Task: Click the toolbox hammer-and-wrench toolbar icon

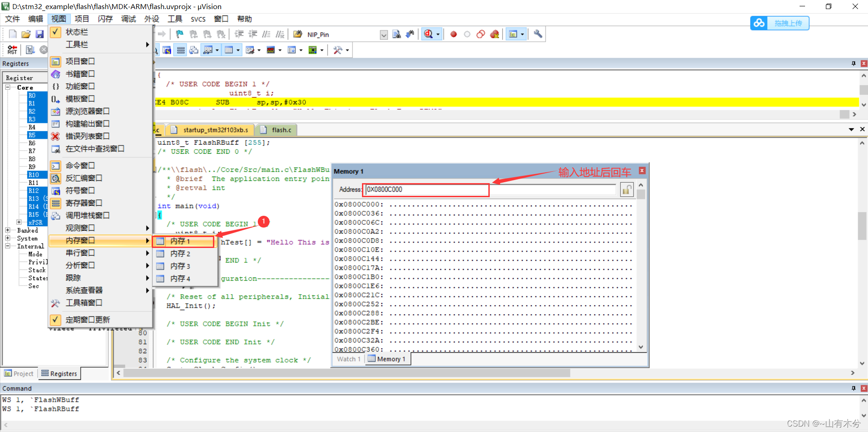Action: pos(338,50)
